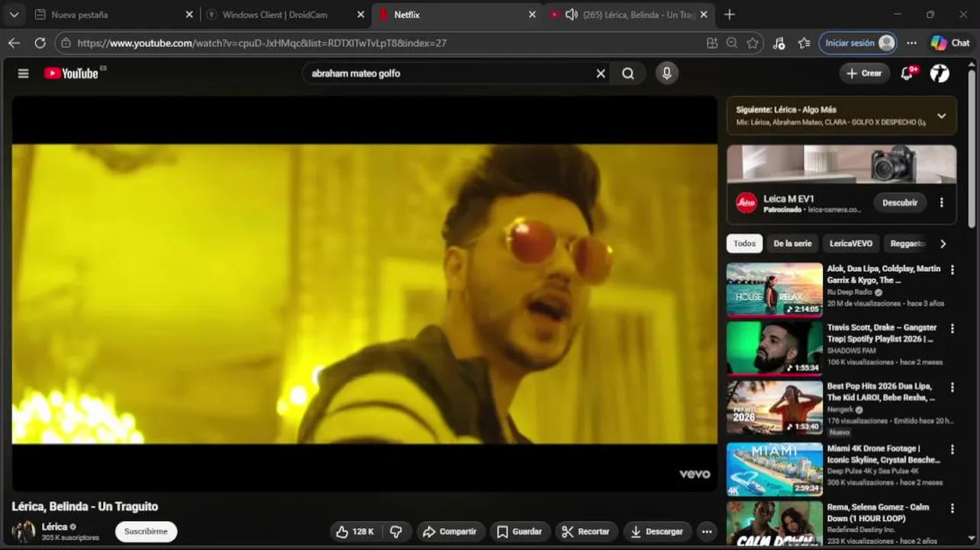
Task: Go back with browser back arrow
Action: [14, 43]
